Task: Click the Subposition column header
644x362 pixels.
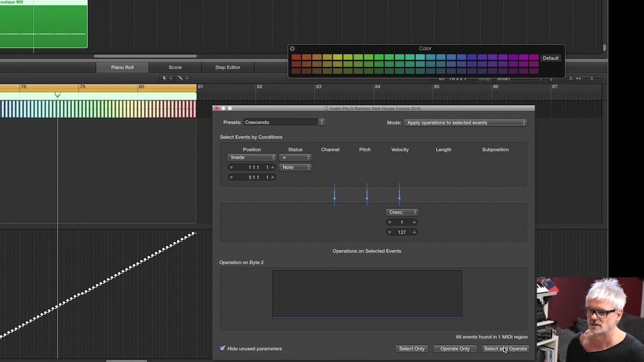Action: (495, 149)
